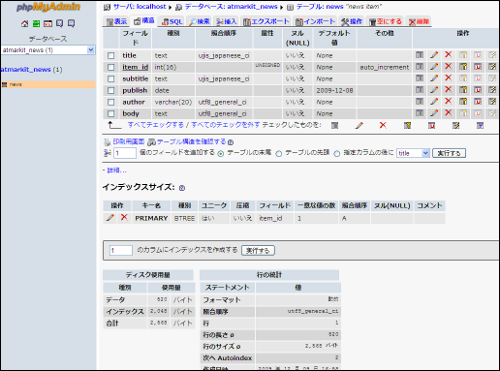Open the エクスポート tab

[x=266, y=22]
